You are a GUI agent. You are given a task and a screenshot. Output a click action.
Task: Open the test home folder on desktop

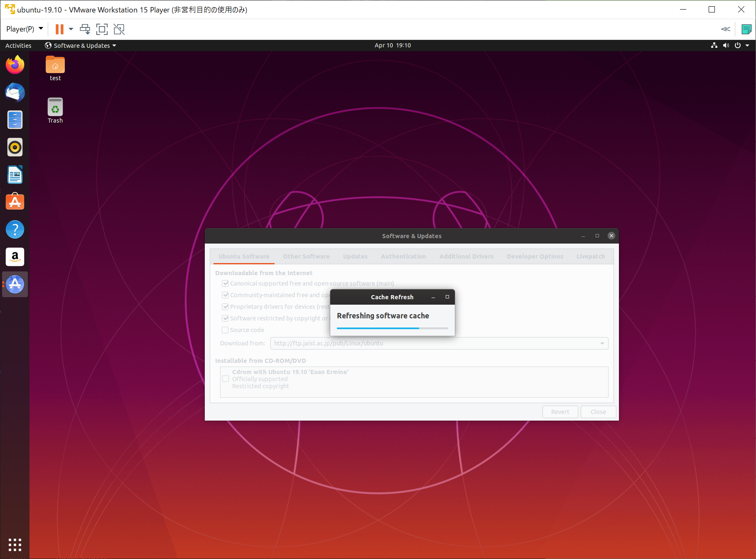click(x=55, y=68)
